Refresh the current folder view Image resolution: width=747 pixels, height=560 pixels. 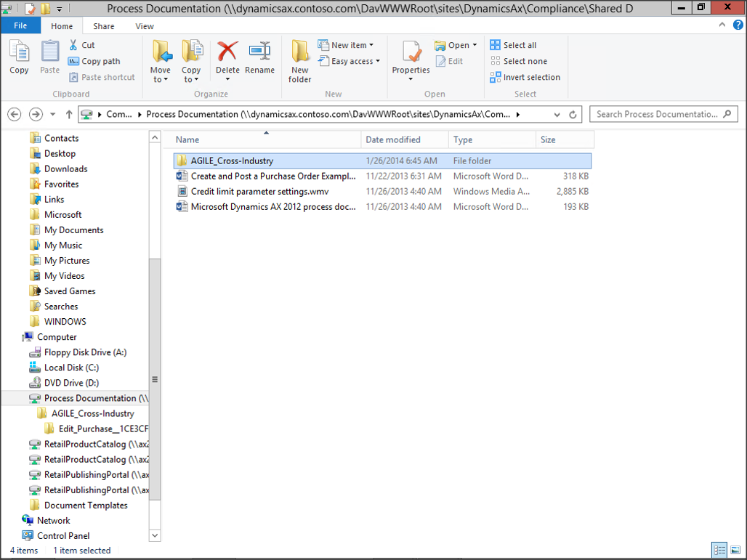[x=573, y=115]
